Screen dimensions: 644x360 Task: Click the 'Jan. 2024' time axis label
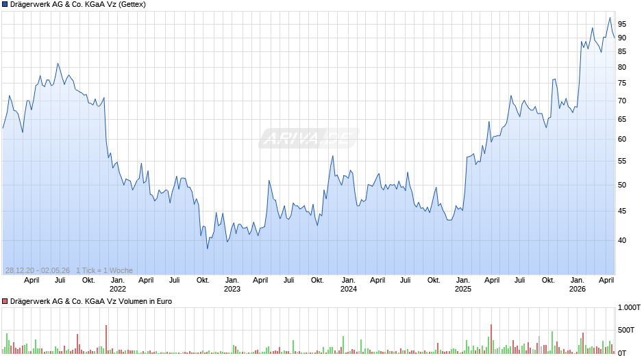[x=349, y=285]
